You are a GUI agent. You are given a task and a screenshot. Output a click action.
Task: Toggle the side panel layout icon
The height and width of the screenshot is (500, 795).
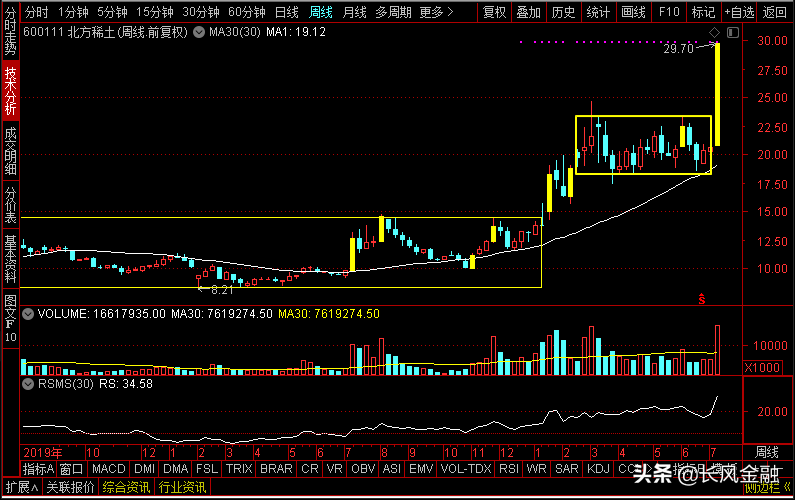coord(733,32)
